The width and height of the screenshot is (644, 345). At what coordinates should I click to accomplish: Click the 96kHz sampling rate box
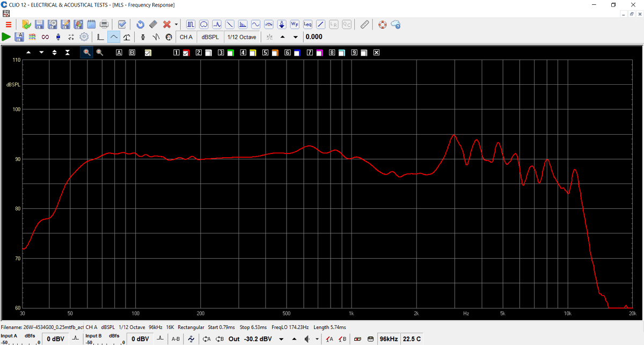(x=389, y=339)
